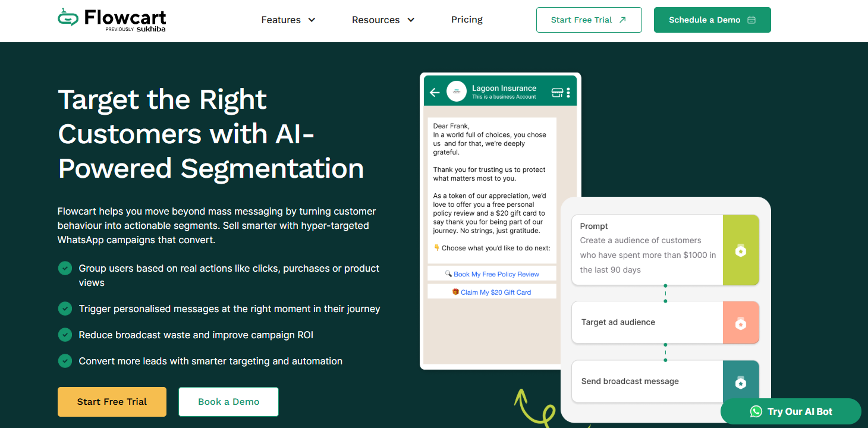Click the arrow icon in header Start Free Trial
The image size is (868, 428).
(622, 20)
